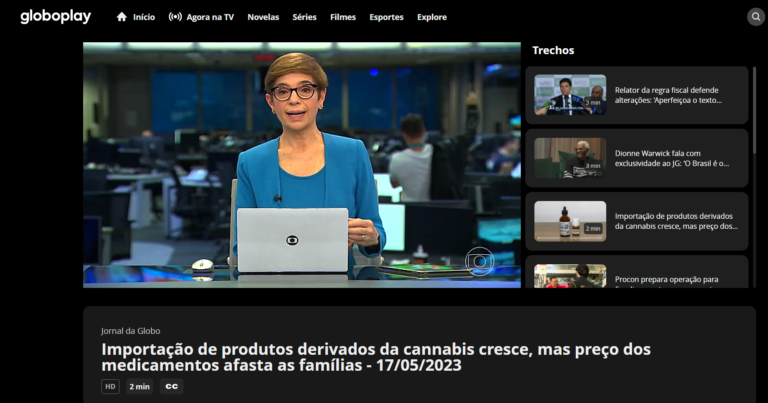Open the Filmes section

click(343, 17)
